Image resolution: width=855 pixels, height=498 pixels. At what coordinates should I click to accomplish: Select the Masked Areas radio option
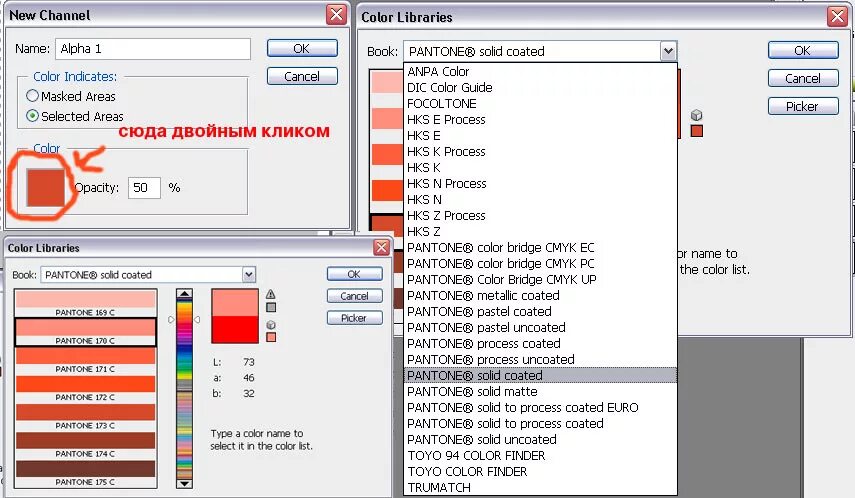click(32, 96)
